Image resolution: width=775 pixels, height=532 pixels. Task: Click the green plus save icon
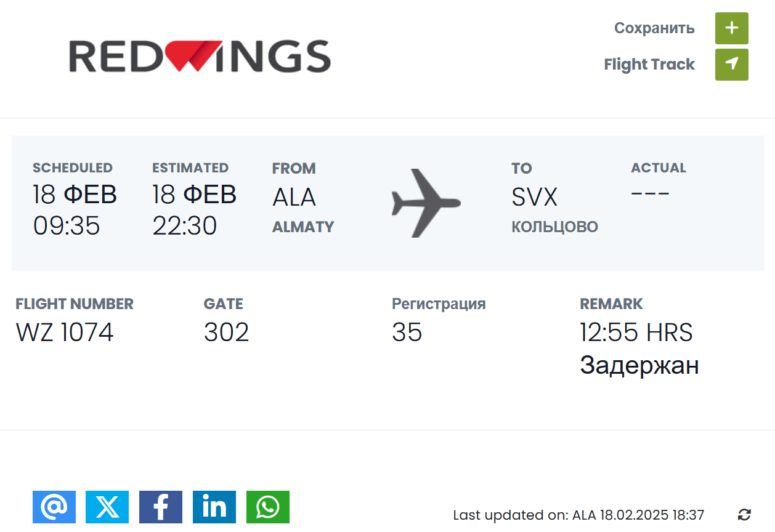(731, 28)
